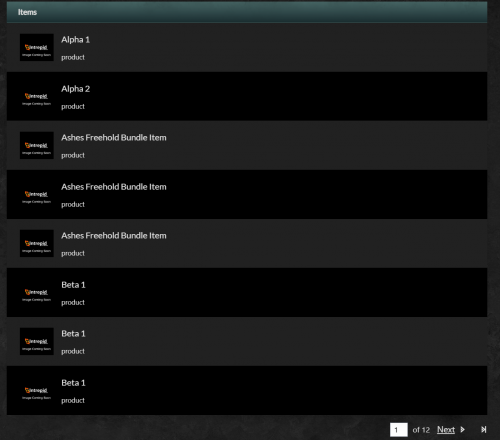Click the next page arrow icon
Viewport: 500px width, 440px height.
[463, 430]
